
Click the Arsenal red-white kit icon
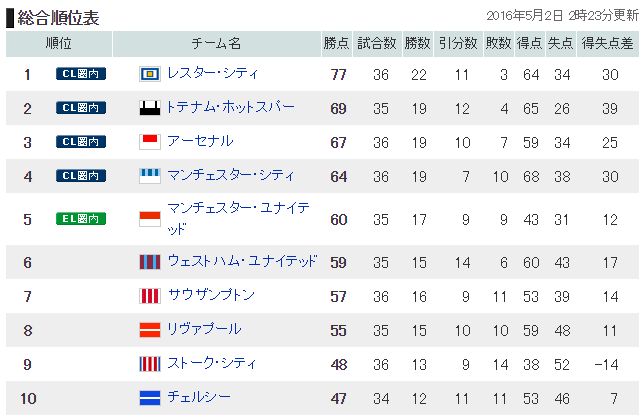click(x=150, y=142)
